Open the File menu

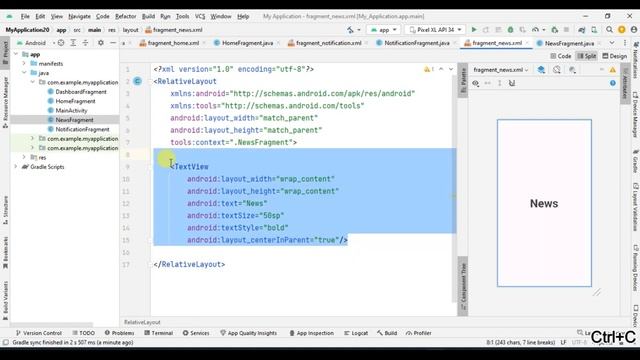(25, 16)
